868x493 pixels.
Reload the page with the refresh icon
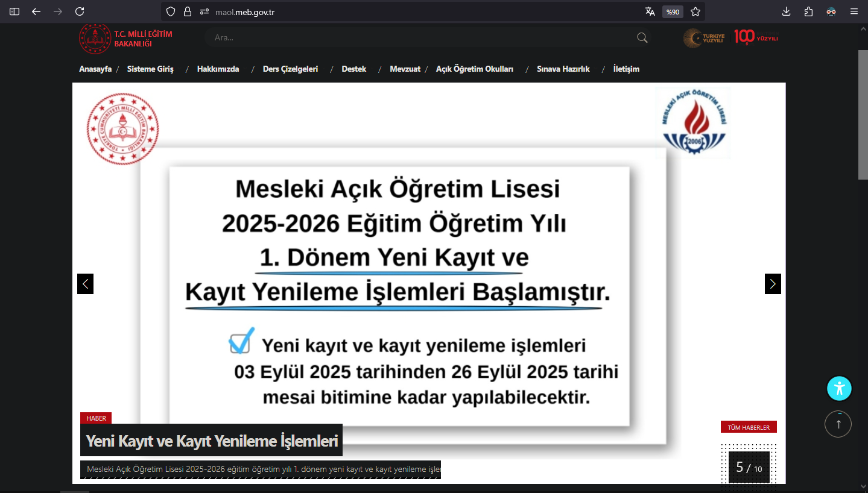pyautogui.click(x=80, y=11)
